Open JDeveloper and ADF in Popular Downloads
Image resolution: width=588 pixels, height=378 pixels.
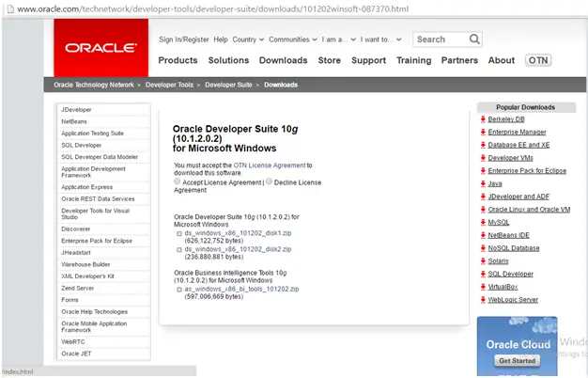tap(518, 197)
